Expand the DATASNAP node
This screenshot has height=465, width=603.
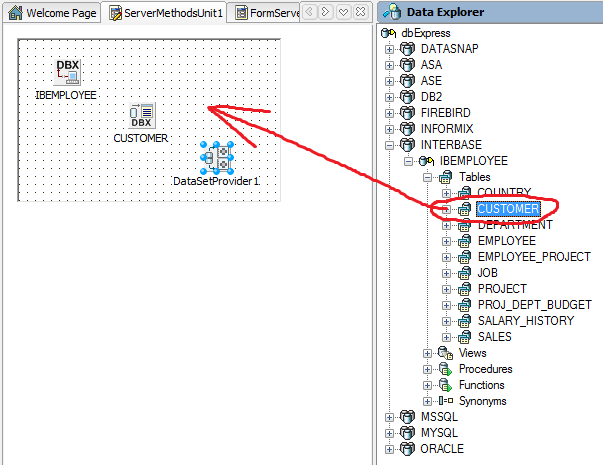tap(389, 49)
